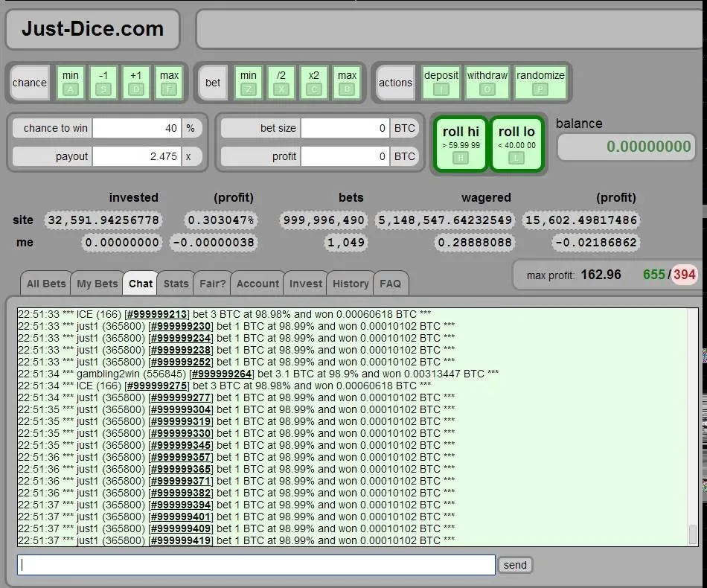Click the roll lo button

(516, 144)
